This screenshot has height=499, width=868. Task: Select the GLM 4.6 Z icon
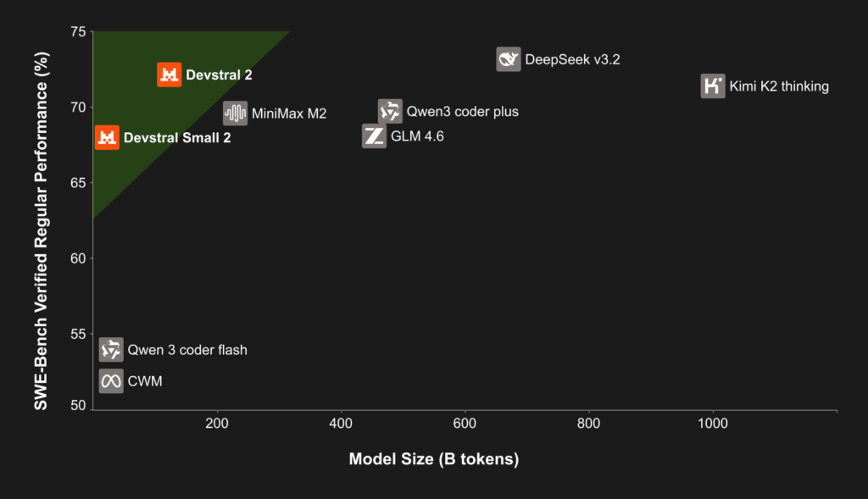(374, 136)
